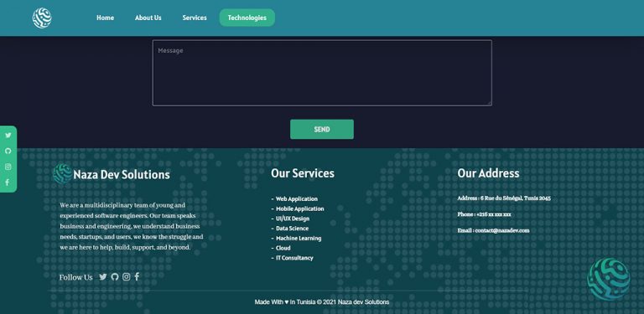Click the SEND button
Screen dimensions: 644x314
tap(322, 129)
